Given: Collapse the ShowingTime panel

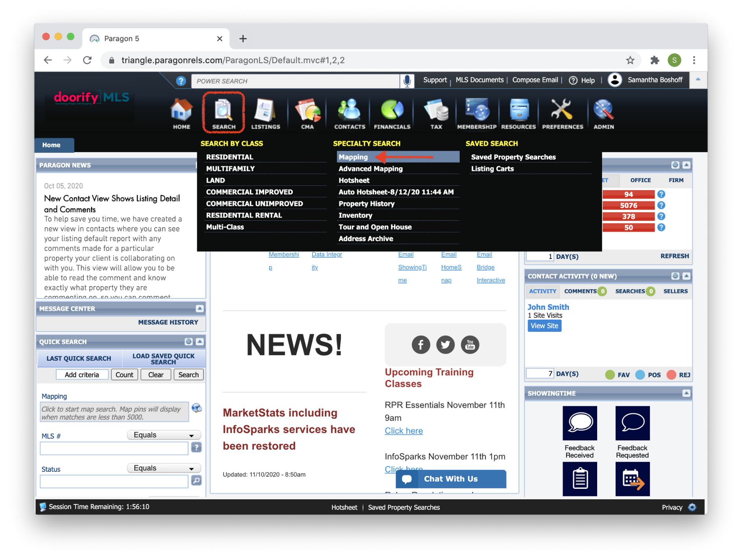Looking at the screenshot, I should pos(686,393).
